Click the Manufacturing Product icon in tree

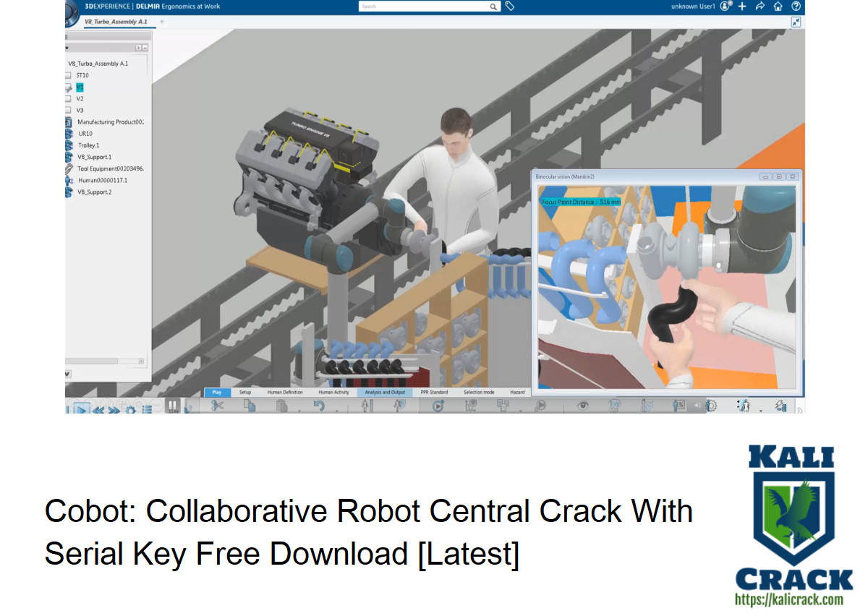[69, 122]
